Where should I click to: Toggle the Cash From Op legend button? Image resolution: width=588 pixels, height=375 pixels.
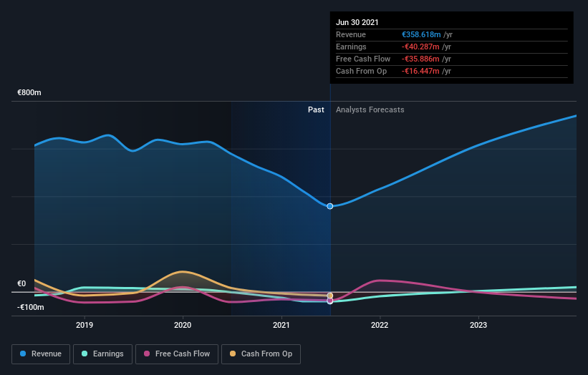pyautogui.click(x=261, y=354)
